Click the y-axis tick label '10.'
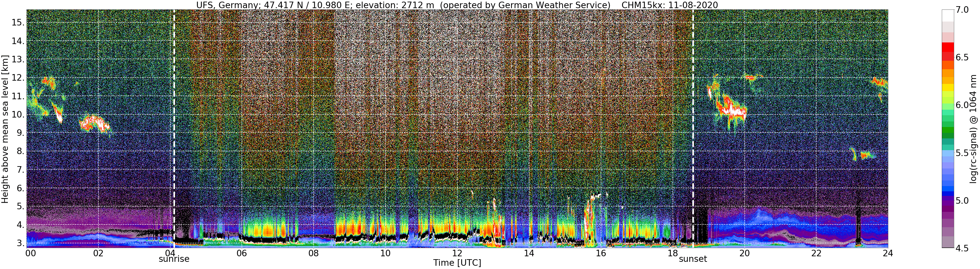The width and height of the screenshot is (980, 269). (x=18, y=115)
